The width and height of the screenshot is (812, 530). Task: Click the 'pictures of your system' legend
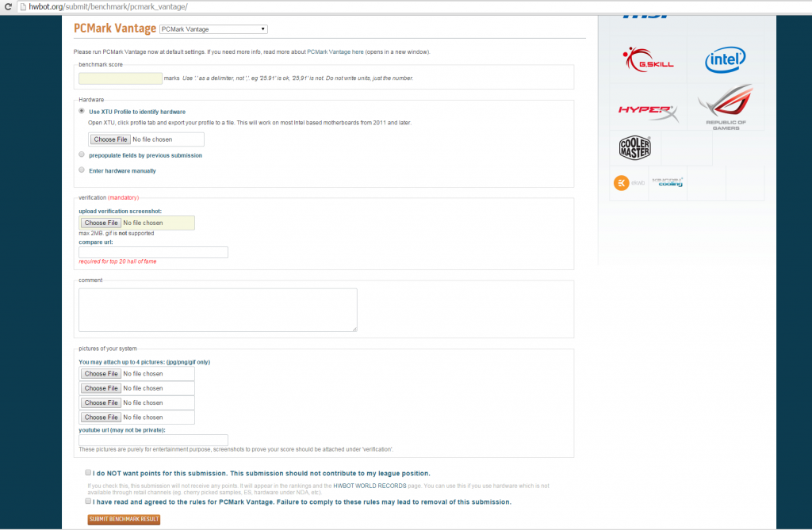coord(108,349)
